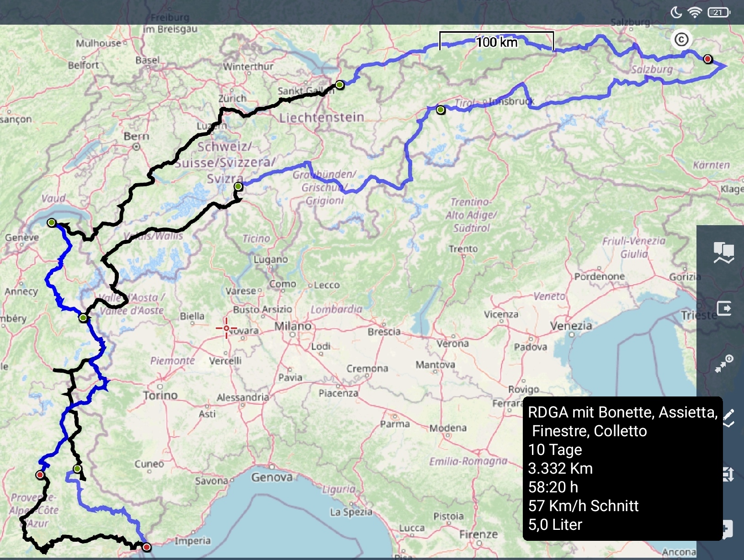The height and width of the screenshot is (560, 744).
Task: Tap the Milano city label
Action: 293,326
